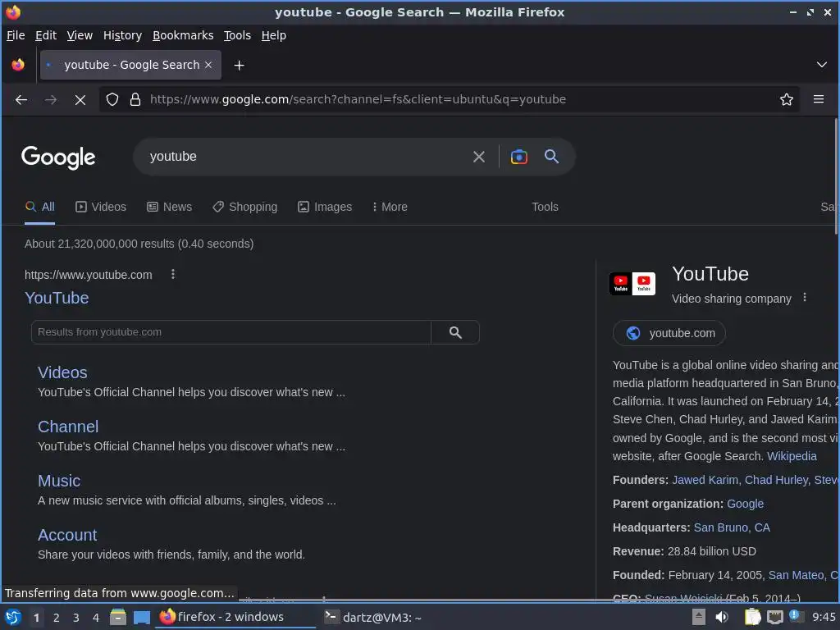The width and height of the screenshot is (840, 630).
Task: Bookmark this page with the star
Action: point(787,99)
